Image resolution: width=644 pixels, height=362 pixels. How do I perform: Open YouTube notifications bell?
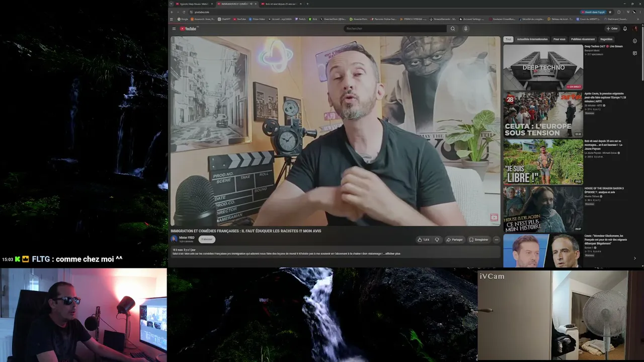tap(625, 29)
